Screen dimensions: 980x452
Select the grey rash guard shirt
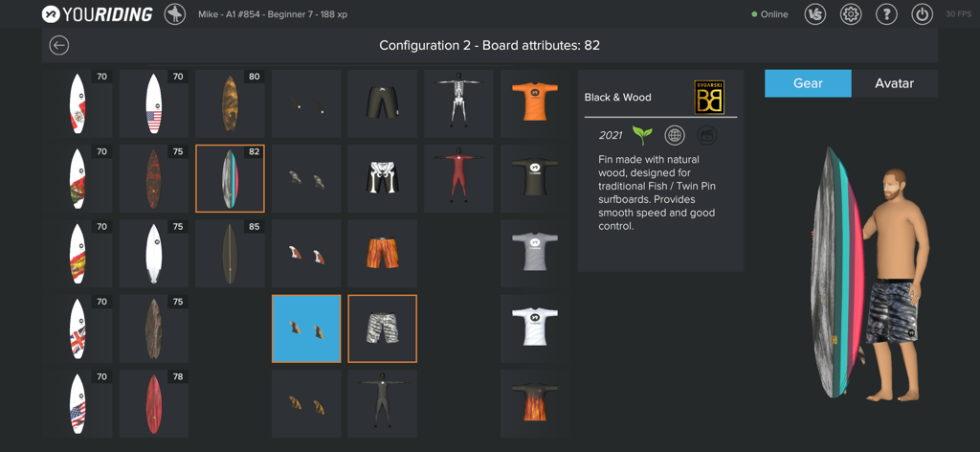click(534, 254)
